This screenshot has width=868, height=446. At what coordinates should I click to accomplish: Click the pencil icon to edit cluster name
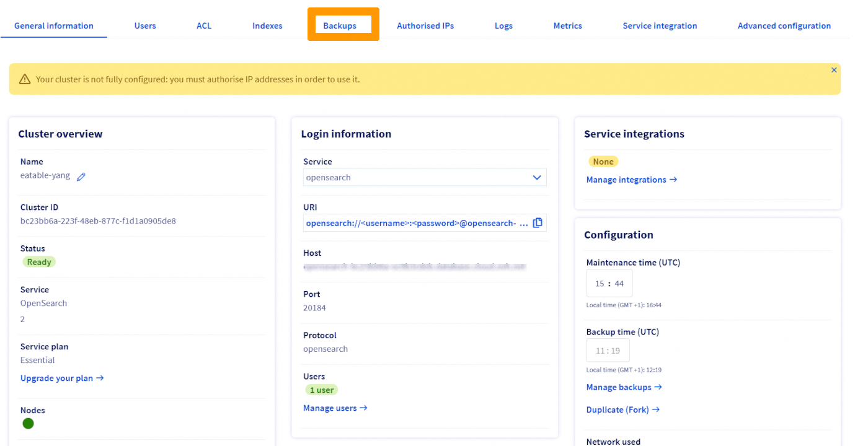(81, 177)
